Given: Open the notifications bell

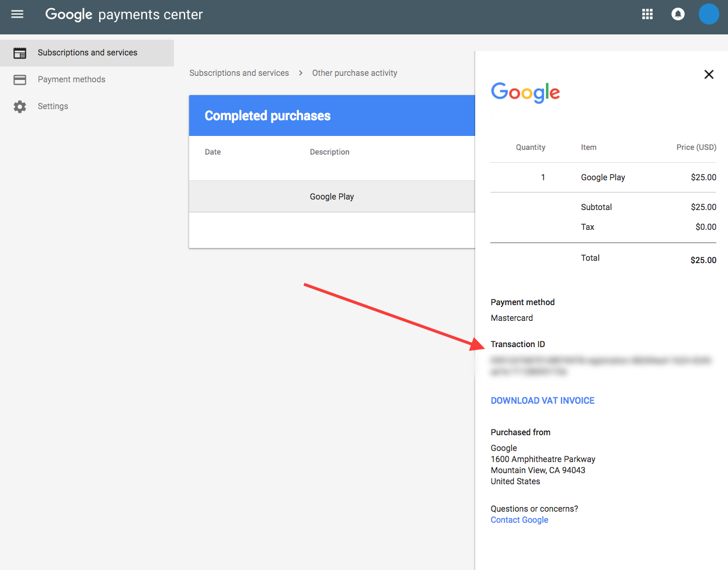Looking at the screenshot, I should [x=678, y=14].
